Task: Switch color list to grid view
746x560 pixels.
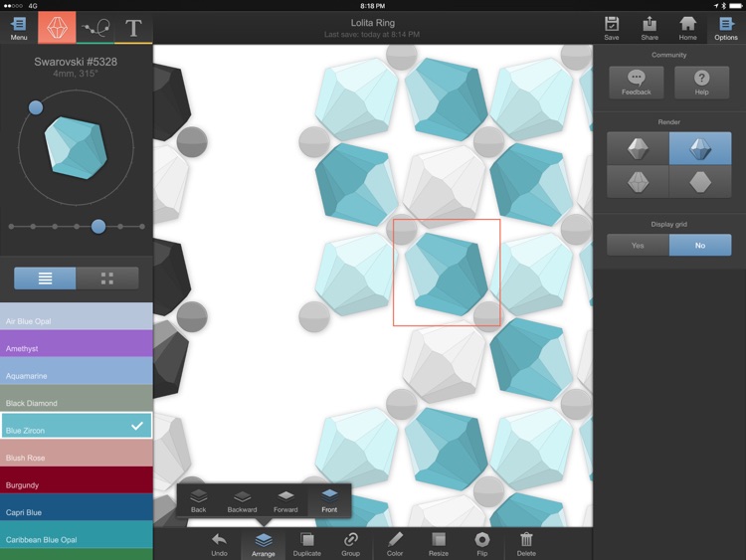Action: pyautogui.click(x=107, y=279)
